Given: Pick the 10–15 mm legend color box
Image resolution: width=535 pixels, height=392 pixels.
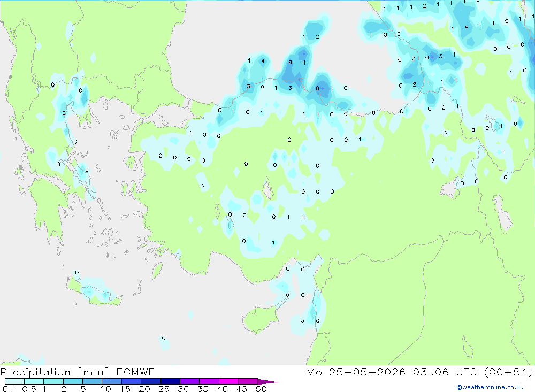Looking at the screenshot, I should point(112,381).
